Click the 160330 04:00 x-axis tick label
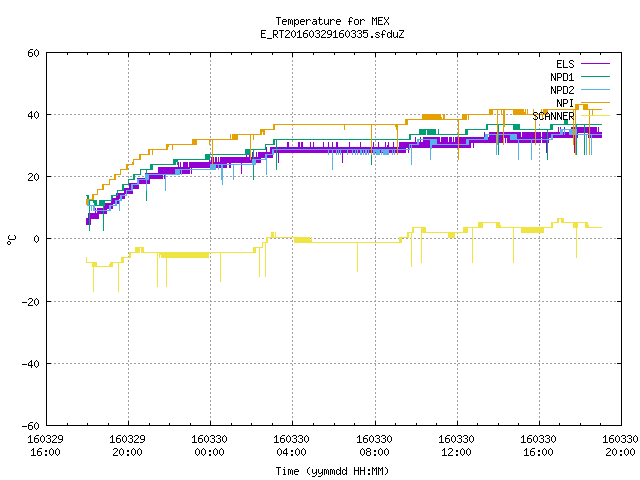 pyautogui.click(x=291, y=446)
